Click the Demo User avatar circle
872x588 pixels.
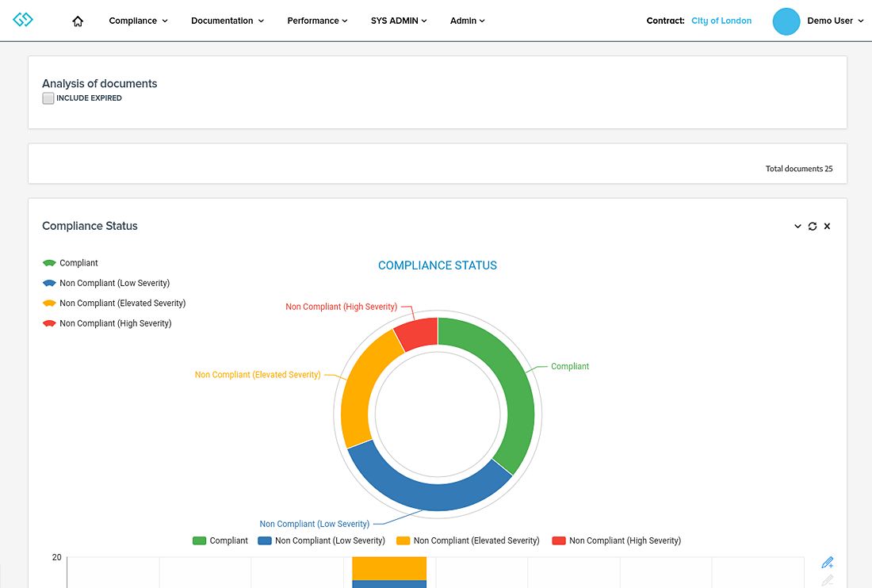coord(786,21)
